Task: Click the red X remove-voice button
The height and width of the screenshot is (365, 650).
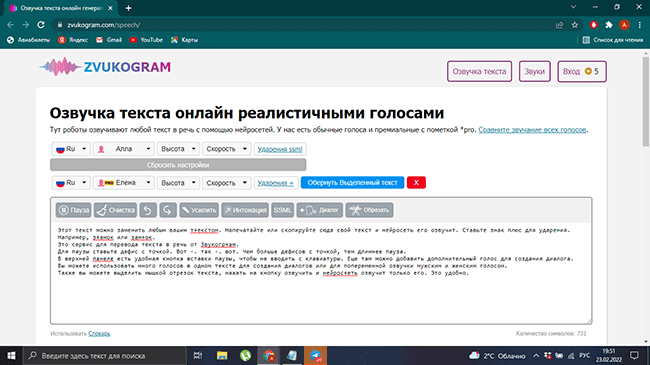Action: point(416,182)
